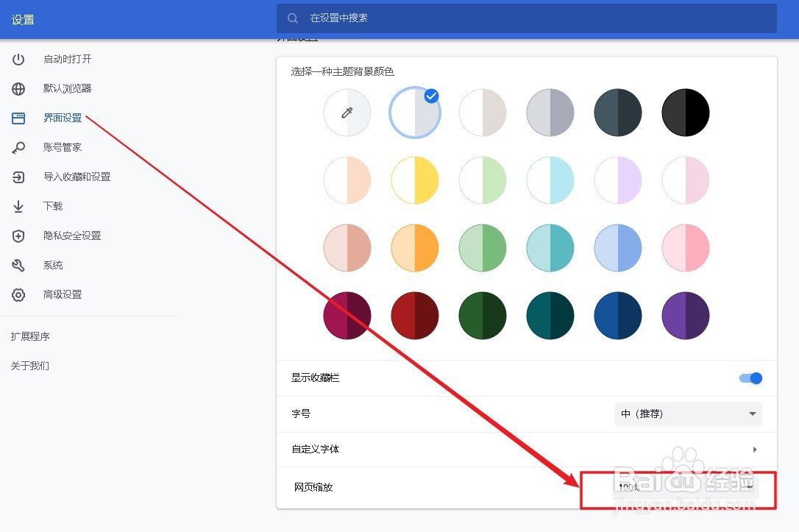Open 账号管家 section
The image size is (799, 532).
coord(63,148)
